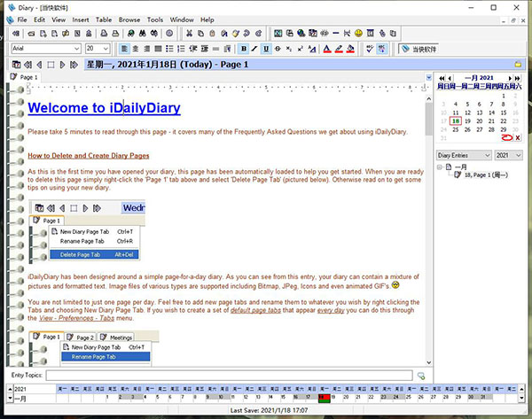Go to previous month in calendar
This screenshot has width=532, height=419.
click(x=450, y=78)
